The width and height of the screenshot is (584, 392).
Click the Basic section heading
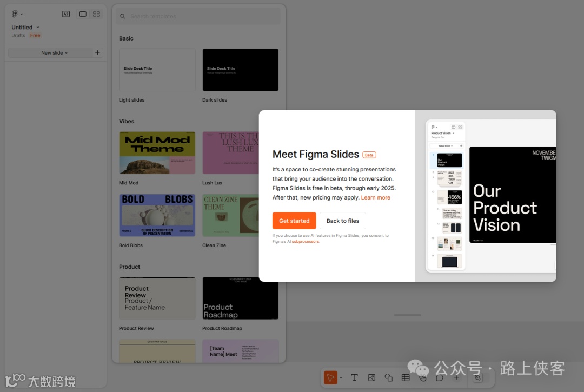[126, 38]
